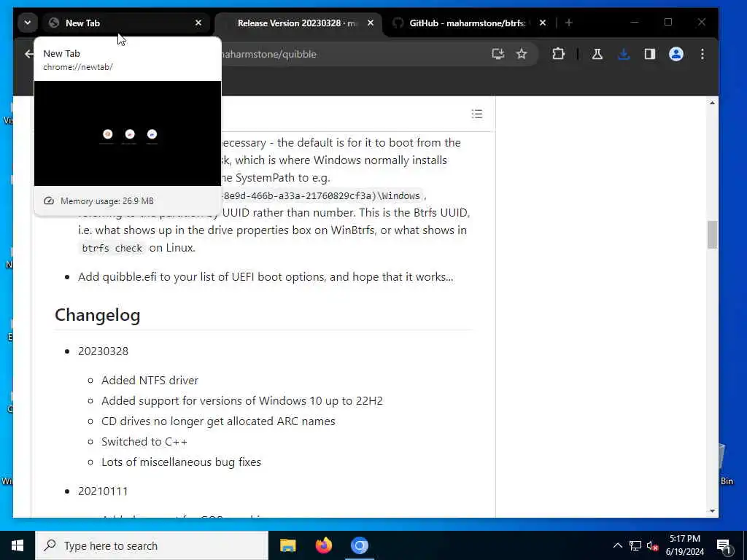Click the 'btrfs check' code snippet

click(x=112, y=248)
